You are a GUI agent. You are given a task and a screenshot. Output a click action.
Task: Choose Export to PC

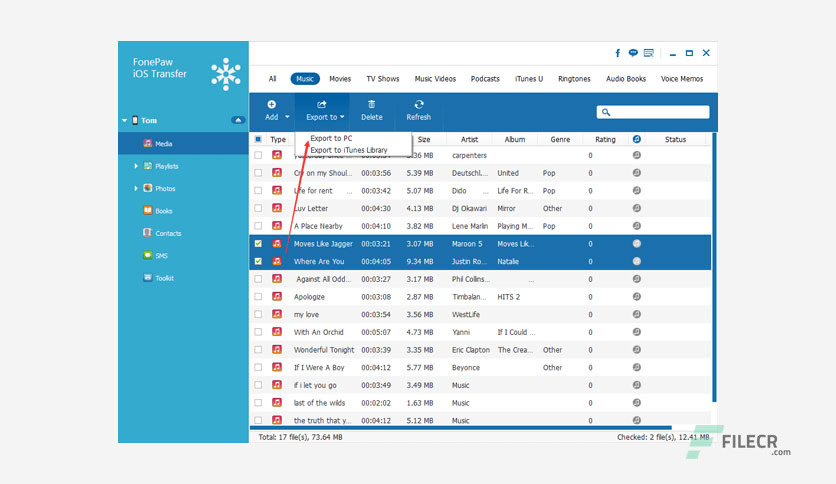331,138
